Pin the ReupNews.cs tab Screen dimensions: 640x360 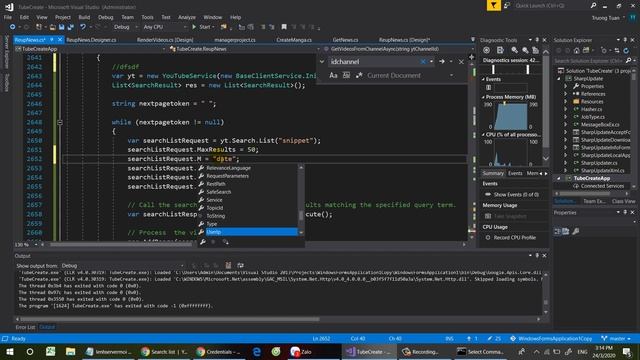coord(52,40)
